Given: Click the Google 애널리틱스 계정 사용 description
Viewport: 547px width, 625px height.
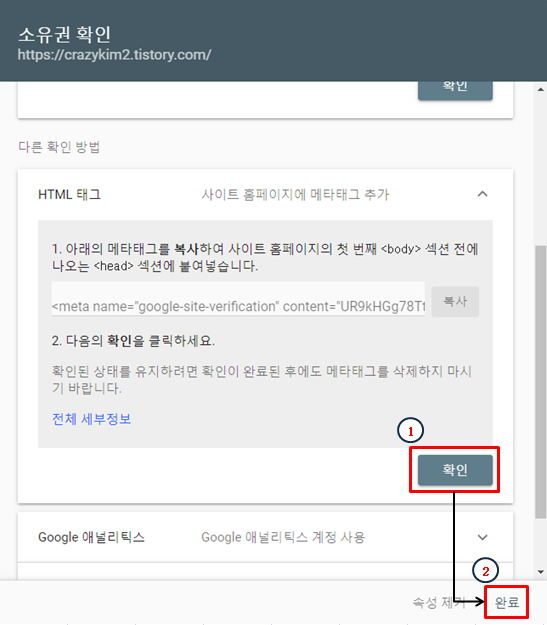Looking at the screenshot, I should (283, 537).
